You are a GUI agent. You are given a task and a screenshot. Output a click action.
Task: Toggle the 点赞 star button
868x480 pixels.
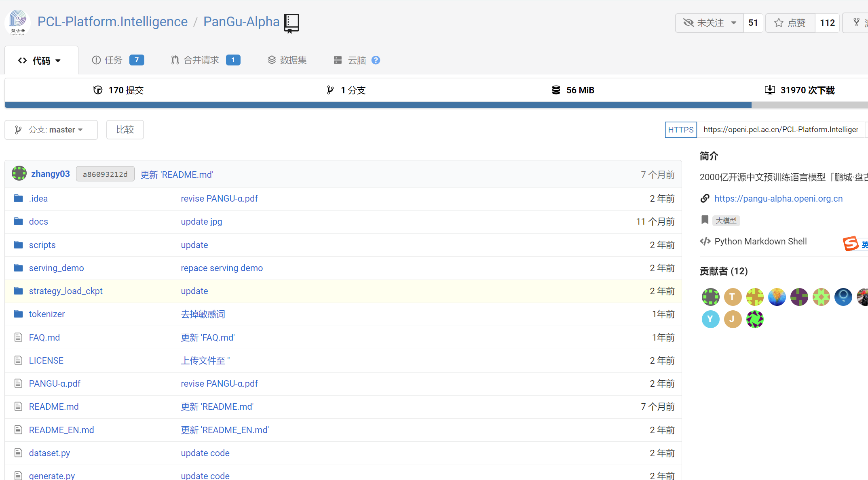(x=790, y=23)
